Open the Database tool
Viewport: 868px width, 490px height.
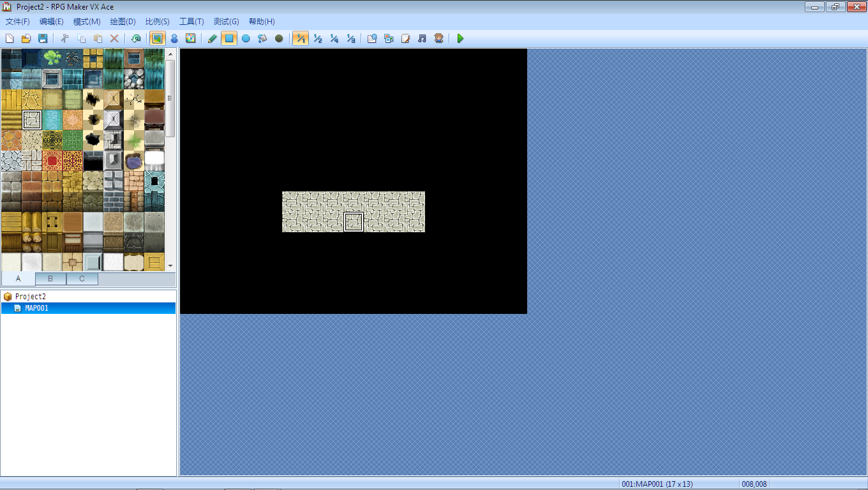[x=372, y=39]
